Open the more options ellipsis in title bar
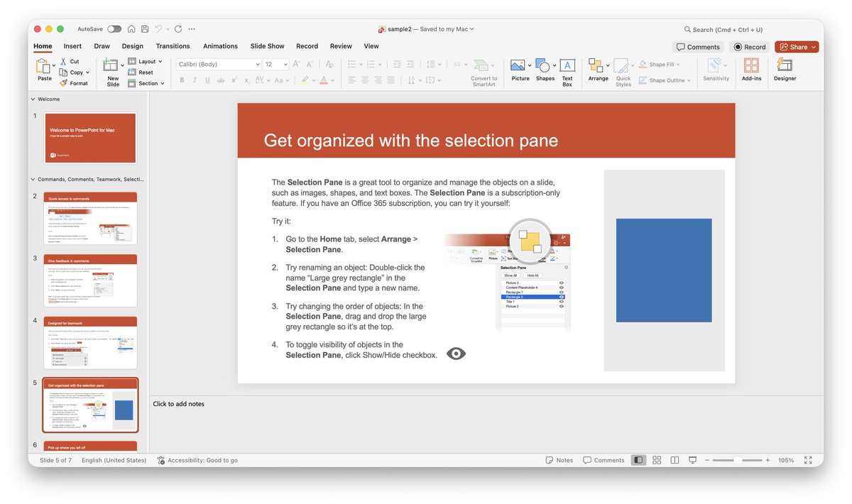Screen dimensions: 852x504 (x=192, y=29)
